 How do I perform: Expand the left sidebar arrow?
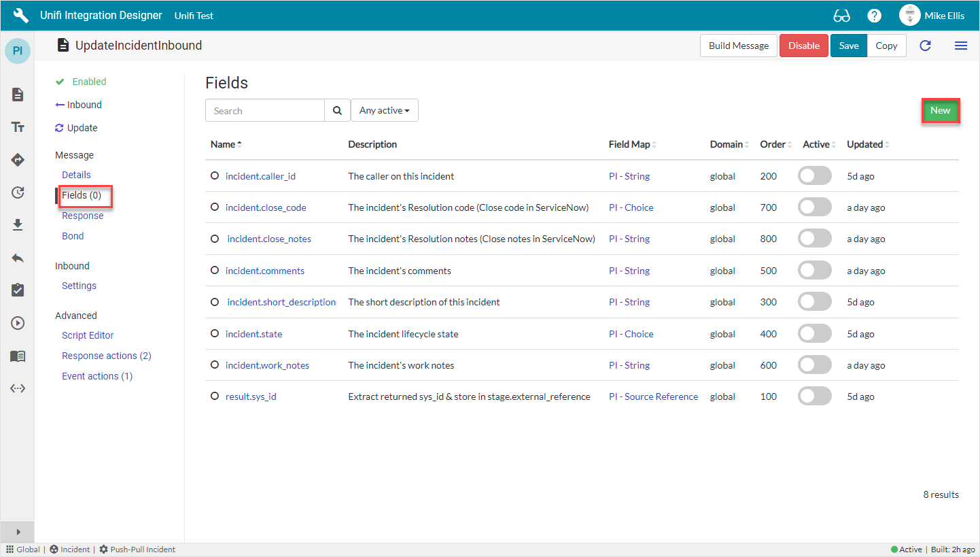click(x=18, y=532)
